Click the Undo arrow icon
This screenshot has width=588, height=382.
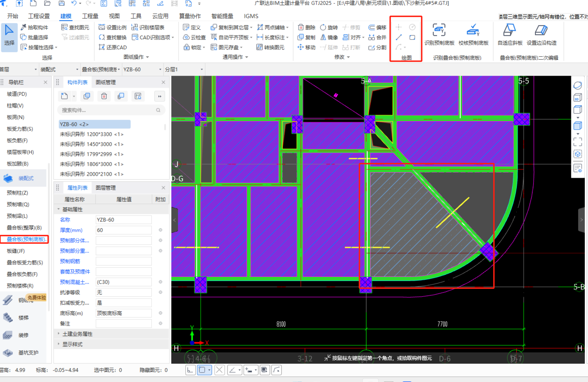[74, 3]
